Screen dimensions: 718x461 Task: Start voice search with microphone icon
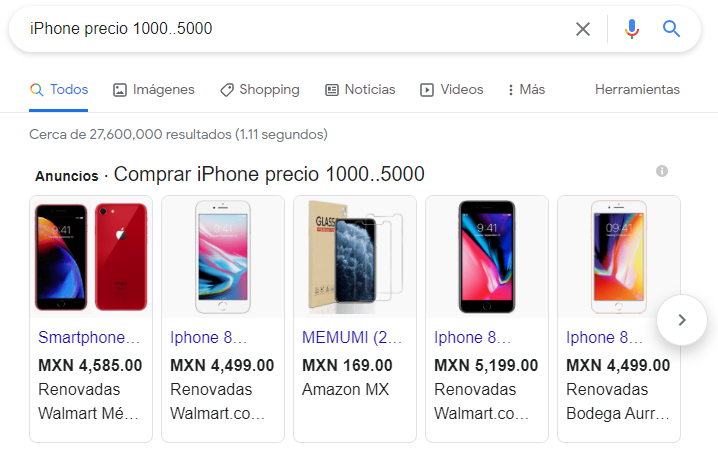631,29
